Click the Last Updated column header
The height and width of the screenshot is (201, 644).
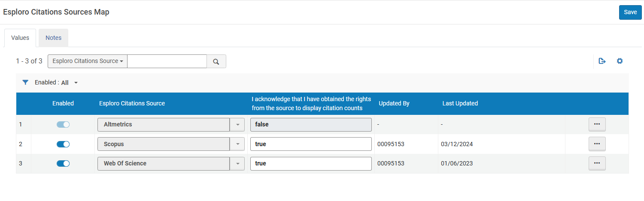pyautogui.click(x=460, y=103)
